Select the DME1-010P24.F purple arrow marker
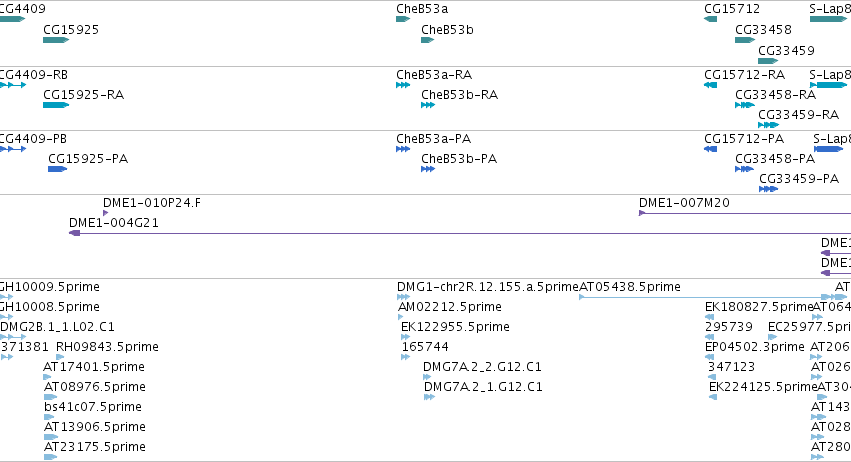 [106, 213]
